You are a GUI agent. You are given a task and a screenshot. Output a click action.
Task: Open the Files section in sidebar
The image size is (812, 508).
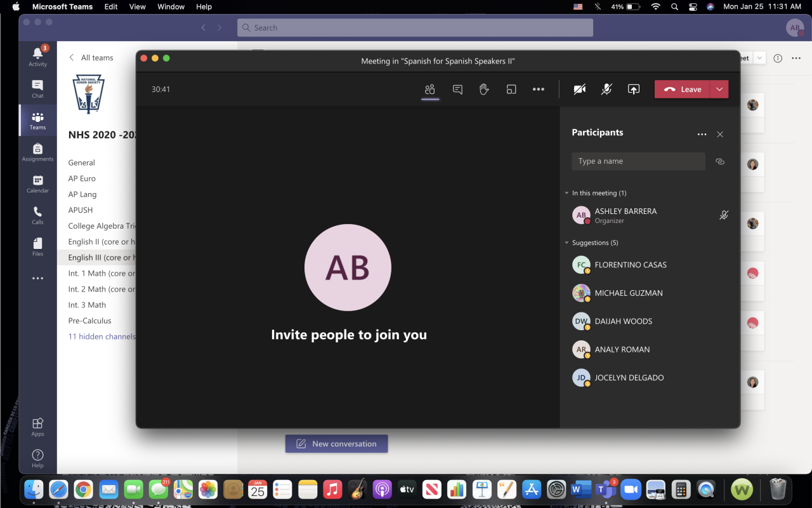37,247
